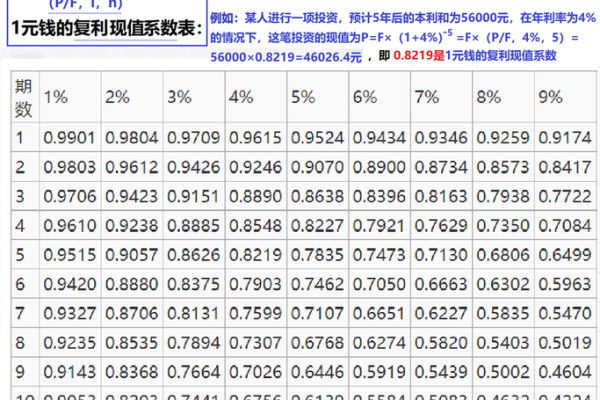The image size is (600, 400).
Task: Pick the cell with value 0.9070
Action: [317, 167]
